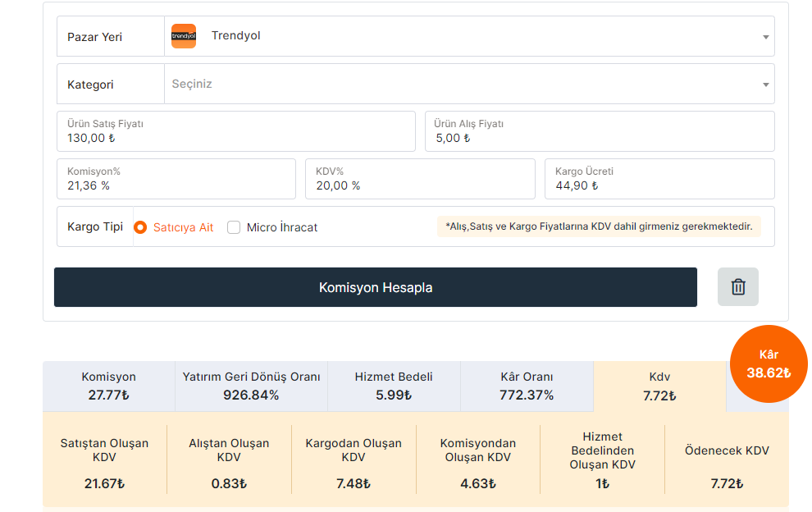This screenshot has height=512, width=812.
Task: Switch to the Hizmet Bedeli tab
Action: (394, 386)
